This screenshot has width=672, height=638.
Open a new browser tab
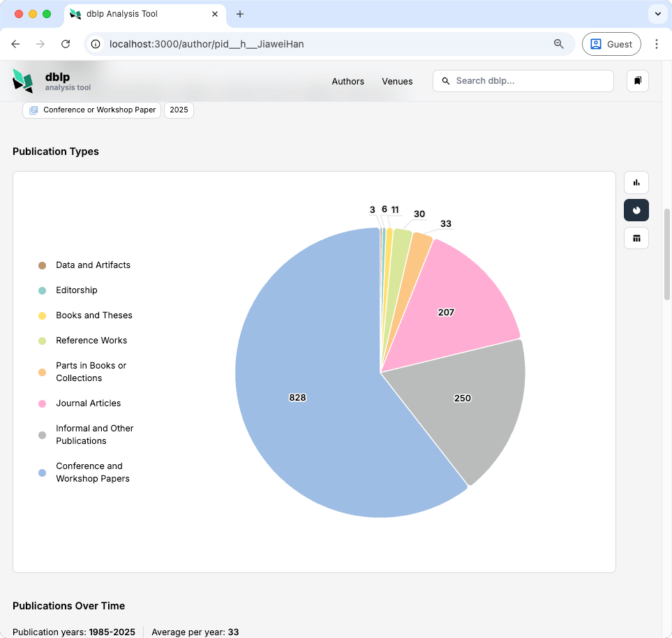240,14
